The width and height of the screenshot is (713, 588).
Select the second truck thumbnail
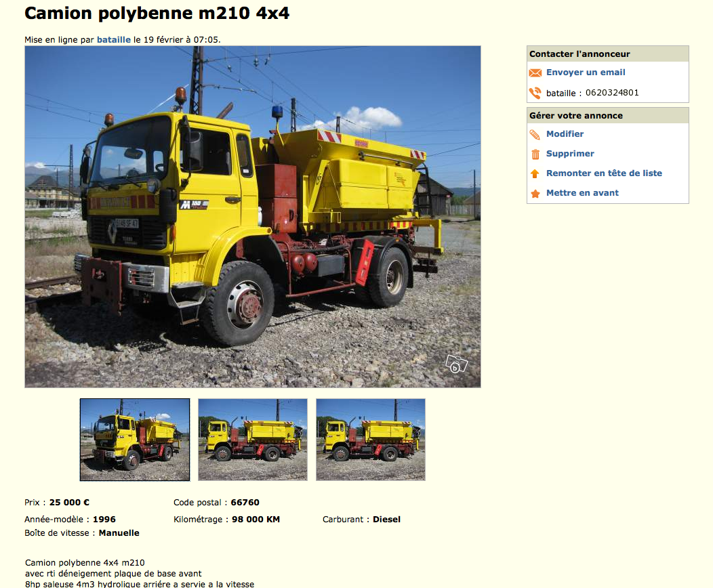pyautogui.click(x=253, y=440)
